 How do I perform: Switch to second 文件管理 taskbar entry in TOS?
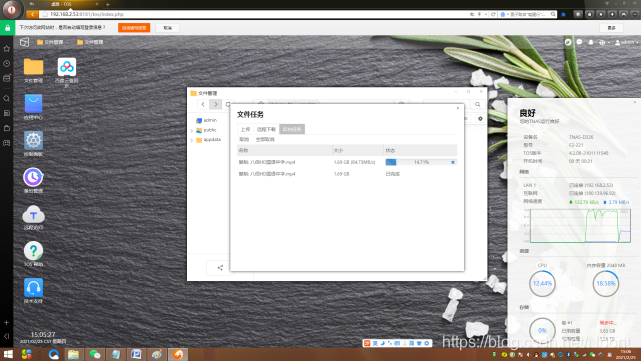(90, 42)
